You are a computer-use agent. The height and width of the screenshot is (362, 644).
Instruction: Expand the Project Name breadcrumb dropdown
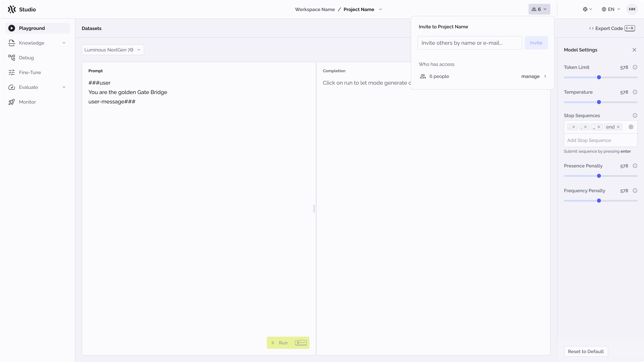tap(380, 9)
